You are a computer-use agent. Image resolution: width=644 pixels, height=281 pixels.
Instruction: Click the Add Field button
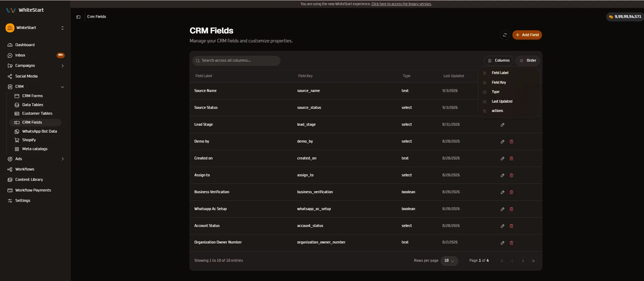(527, 35)
